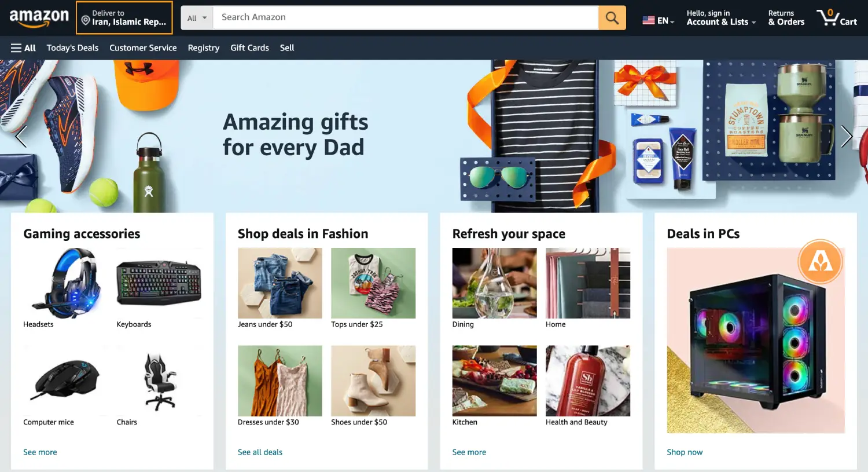Open Today's Deals in navigation bar
Screen dimensions: 868x472
click(72, 48)
